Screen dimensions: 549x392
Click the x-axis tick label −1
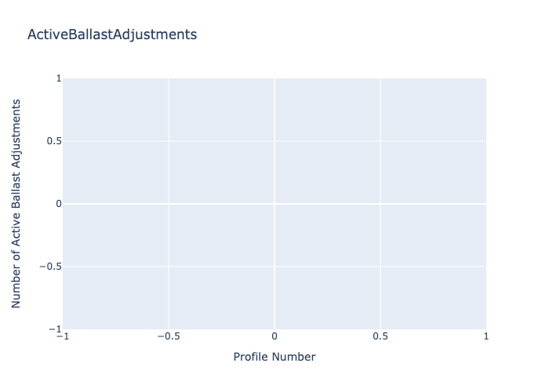click(63, 336)
